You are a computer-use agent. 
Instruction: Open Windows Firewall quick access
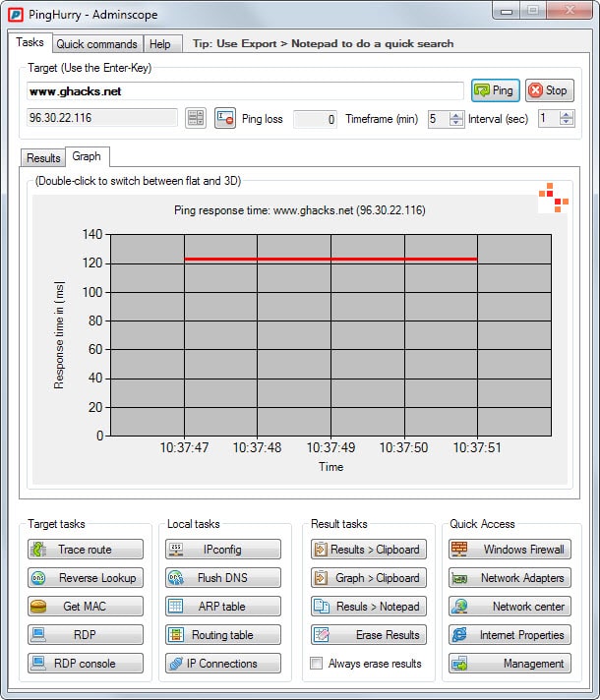tap(510, 550)
